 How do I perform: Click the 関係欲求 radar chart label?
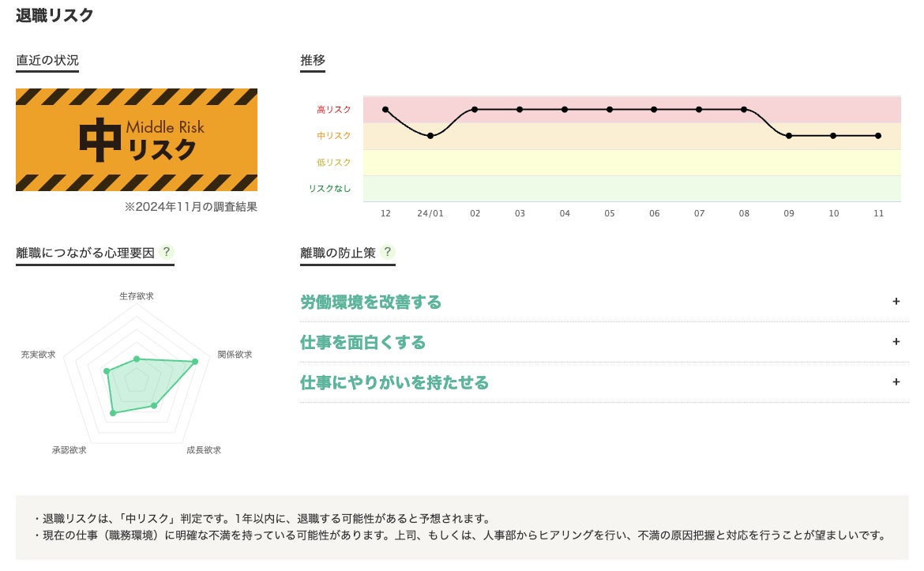click(235, 354)
